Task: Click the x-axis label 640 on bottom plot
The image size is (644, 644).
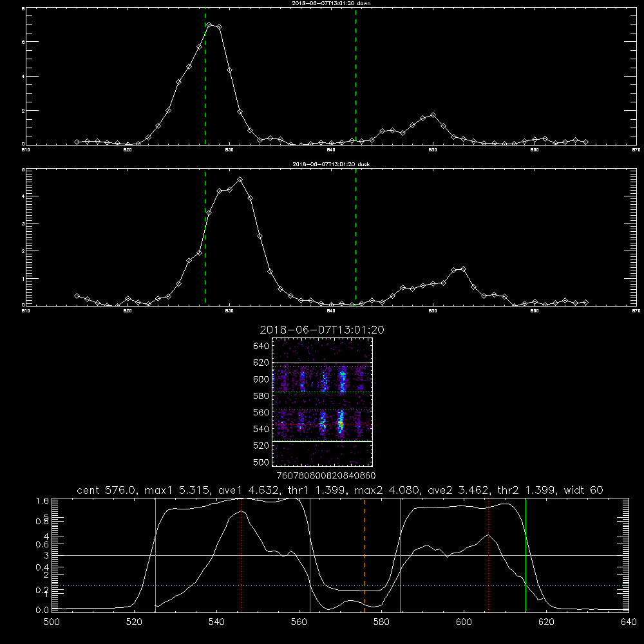Action: (629, 622)
